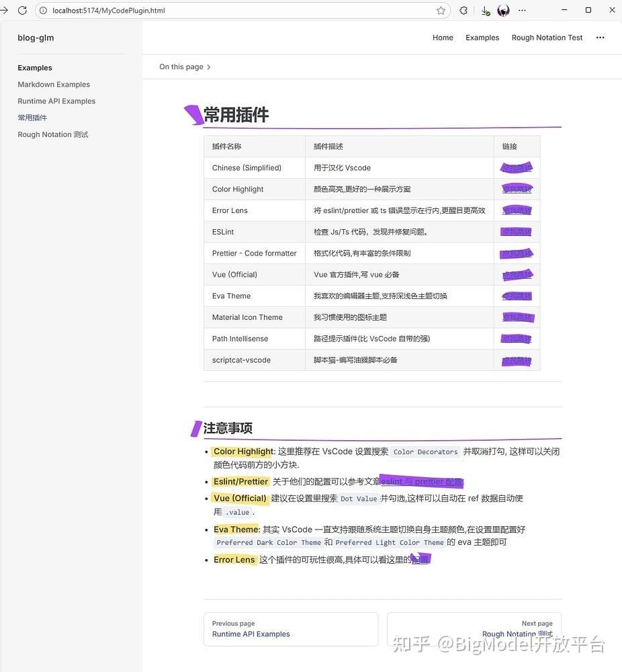The height and width of the screenshot is (672, 622).
Task: Open the Error Lens 配置 link
Action: (x=420, y=560)
